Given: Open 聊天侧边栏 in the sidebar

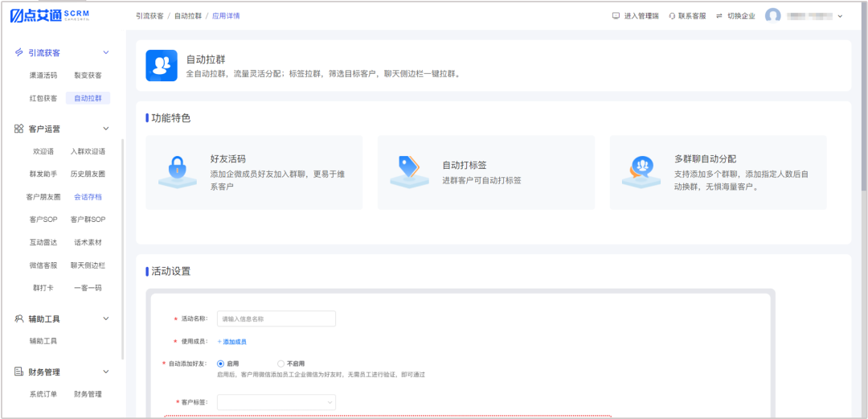Looking at the screenshot, I should 88,265.
